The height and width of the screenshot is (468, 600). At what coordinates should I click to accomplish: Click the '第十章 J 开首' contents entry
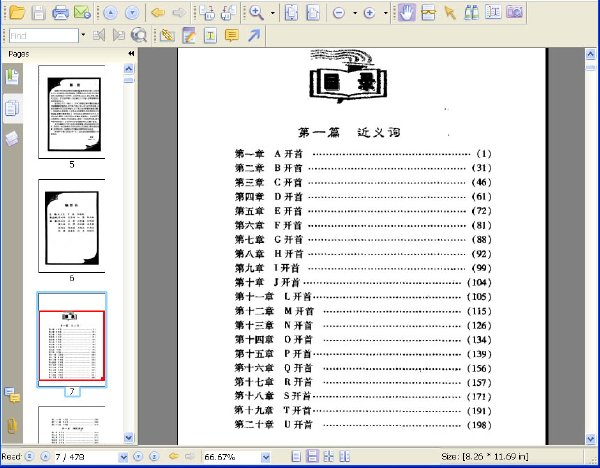(363, 283)
